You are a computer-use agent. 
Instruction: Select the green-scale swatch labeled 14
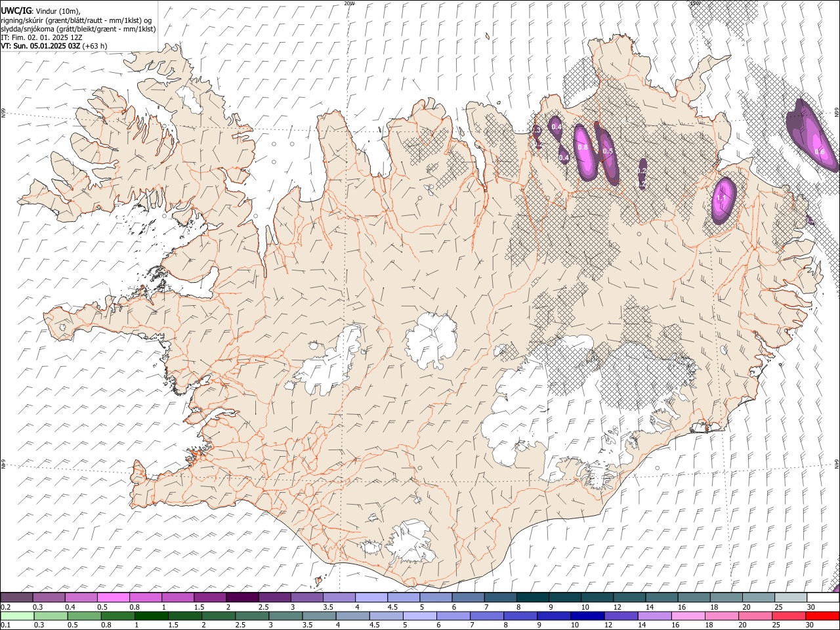(x=655, y=616)
